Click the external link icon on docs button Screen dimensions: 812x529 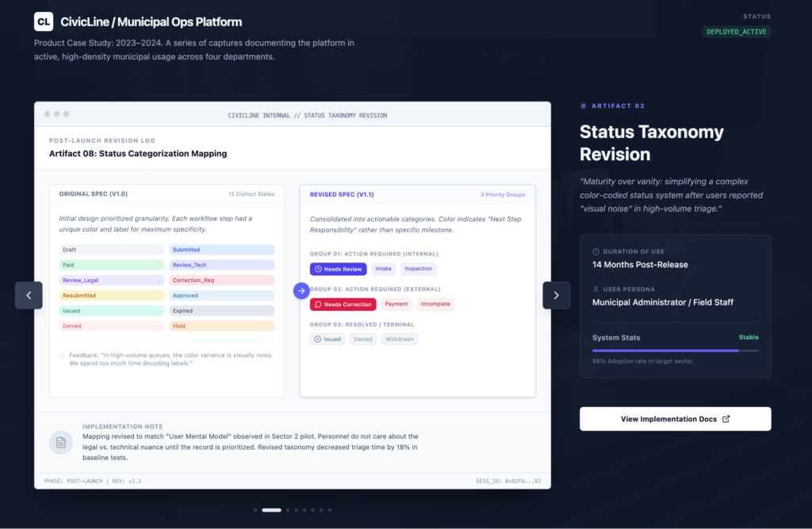pyautogui.click(x=726, y=419)
